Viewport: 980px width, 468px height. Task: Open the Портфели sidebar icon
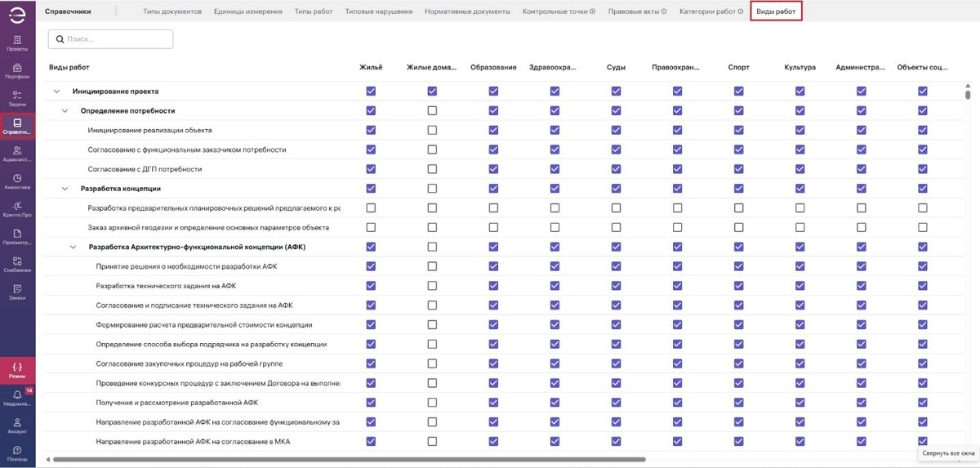(17, 70)
